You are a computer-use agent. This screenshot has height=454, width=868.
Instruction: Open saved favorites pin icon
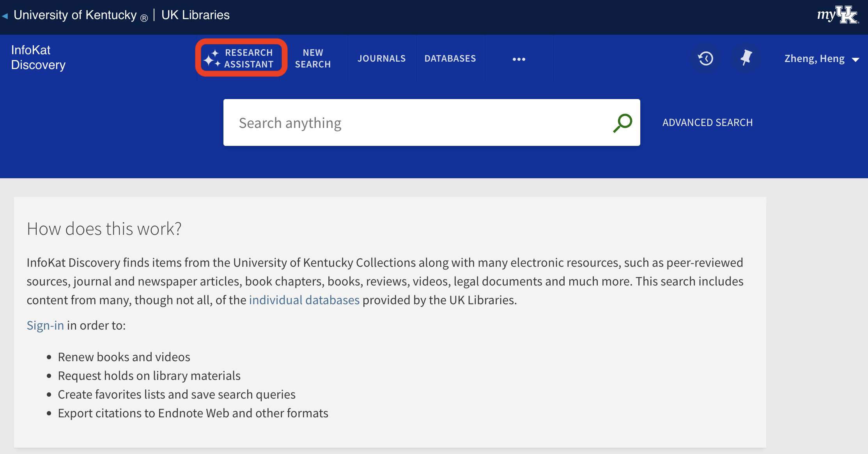(x=746, y=58)
